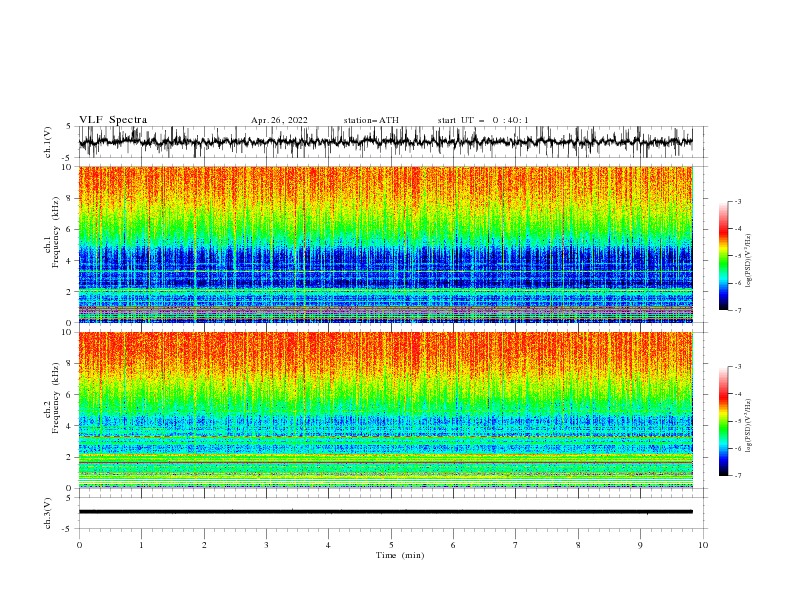Click time-axis tick label "5"

point(391,545)
